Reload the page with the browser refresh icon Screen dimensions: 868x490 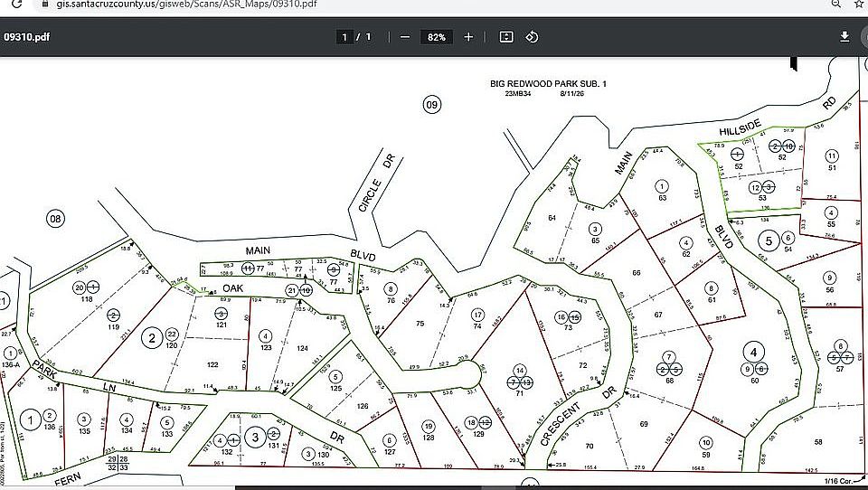tap(16, 4)
